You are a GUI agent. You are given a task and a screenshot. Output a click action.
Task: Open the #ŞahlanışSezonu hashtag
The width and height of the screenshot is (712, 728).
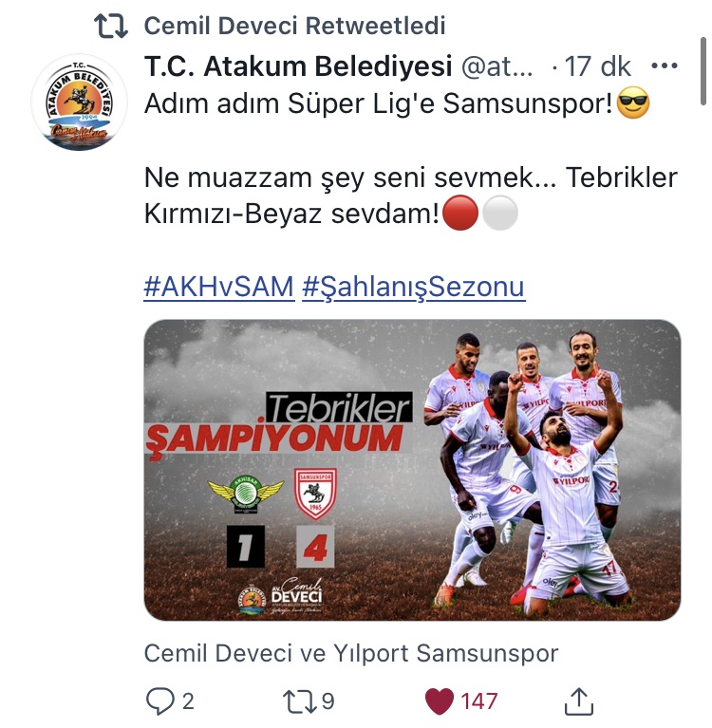coord(413,287)
